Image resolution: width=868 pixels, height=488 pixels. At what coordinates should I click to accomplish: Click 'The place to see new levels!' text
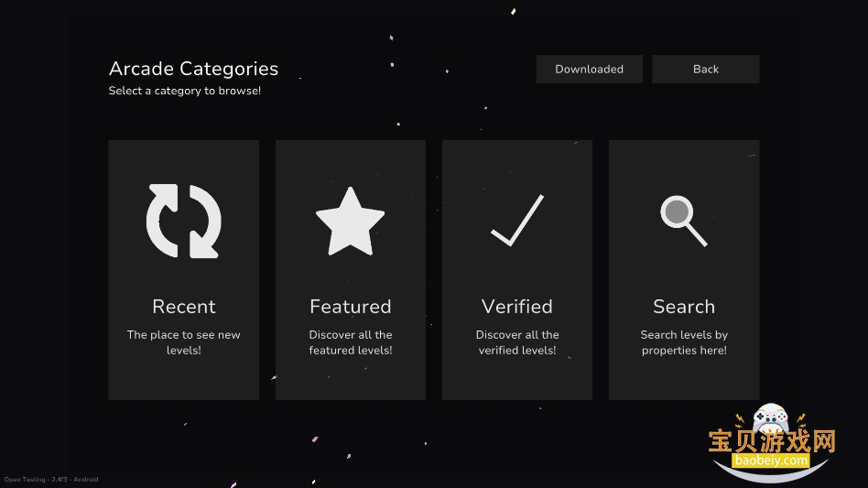[x=184, y=342]
